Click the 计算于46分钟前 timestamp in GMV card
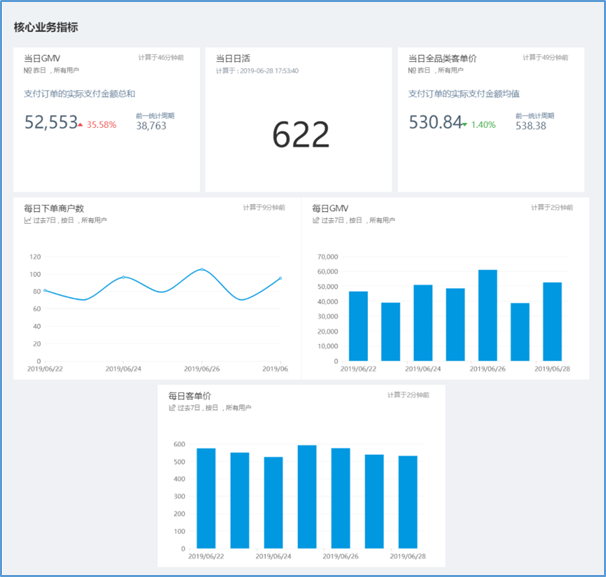The height and width of the screenshot is (577, 606). pos(161,58)
